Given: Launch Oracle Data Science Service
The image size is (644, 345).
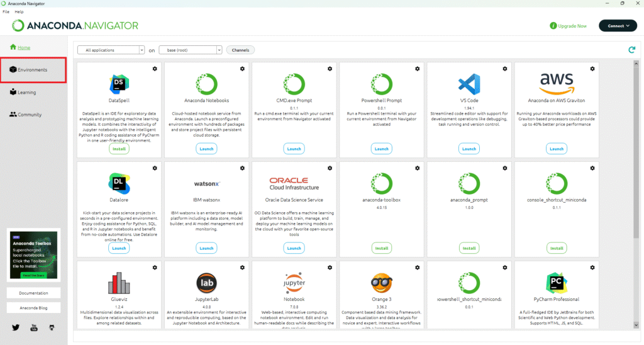Looking at the screenshot, I should click(x=294, y=249).
